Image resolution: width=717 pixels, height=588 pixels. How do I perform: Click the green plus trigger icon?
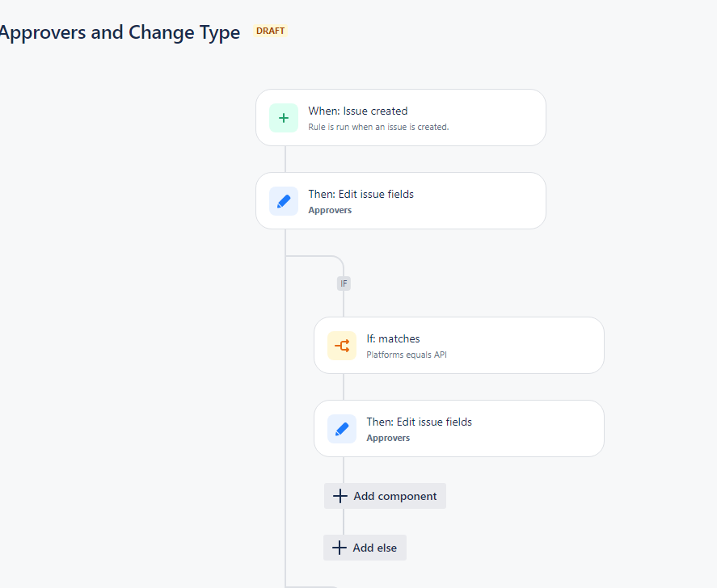tap(284, 118)
